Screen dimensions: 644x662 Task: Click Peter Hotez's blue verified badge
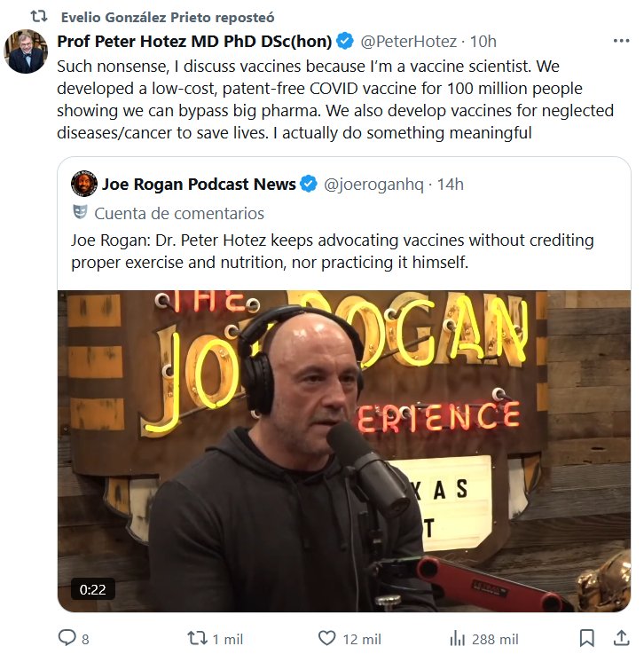[x=346, y=42]
